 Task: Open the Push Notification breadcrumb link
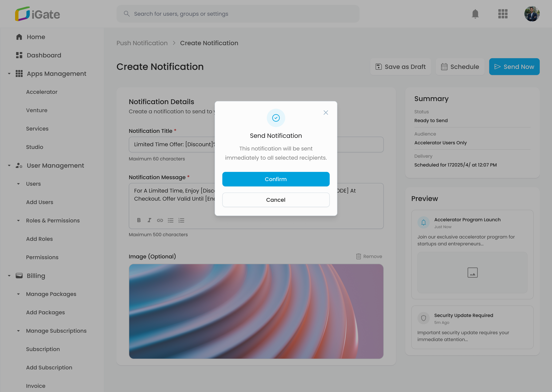click(142, 43)
